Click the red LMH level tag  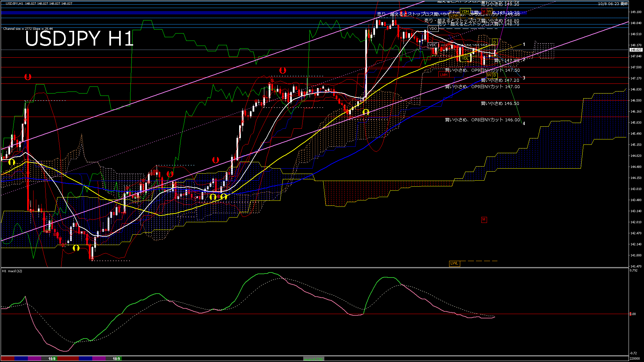click(444, 75)
